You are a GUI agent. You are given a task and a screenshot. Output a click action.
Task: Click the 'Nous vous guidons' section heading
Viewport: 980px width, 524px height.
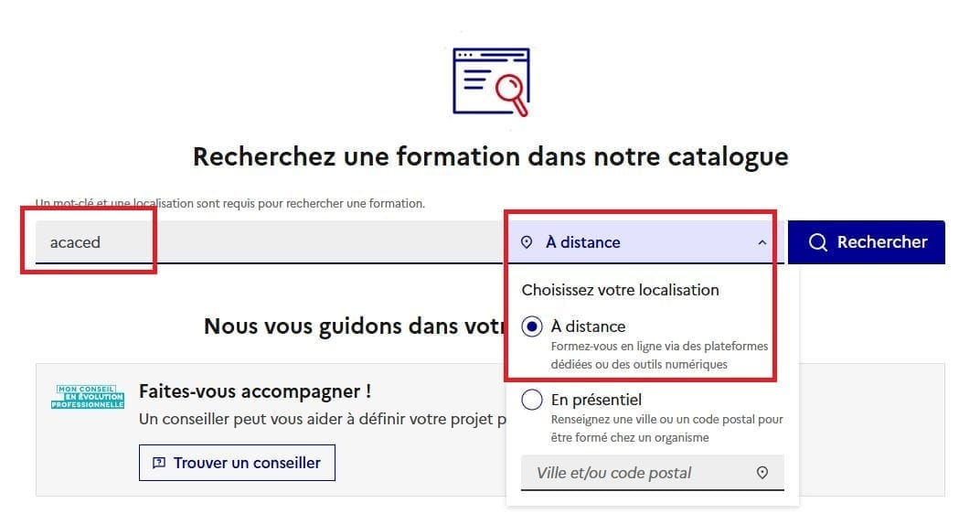point(353,326)
